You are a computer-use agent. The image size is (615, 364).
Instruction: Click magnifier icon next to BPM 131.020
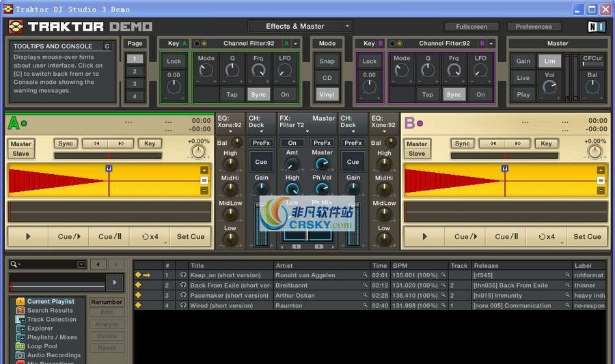click(x=443, y=285)
